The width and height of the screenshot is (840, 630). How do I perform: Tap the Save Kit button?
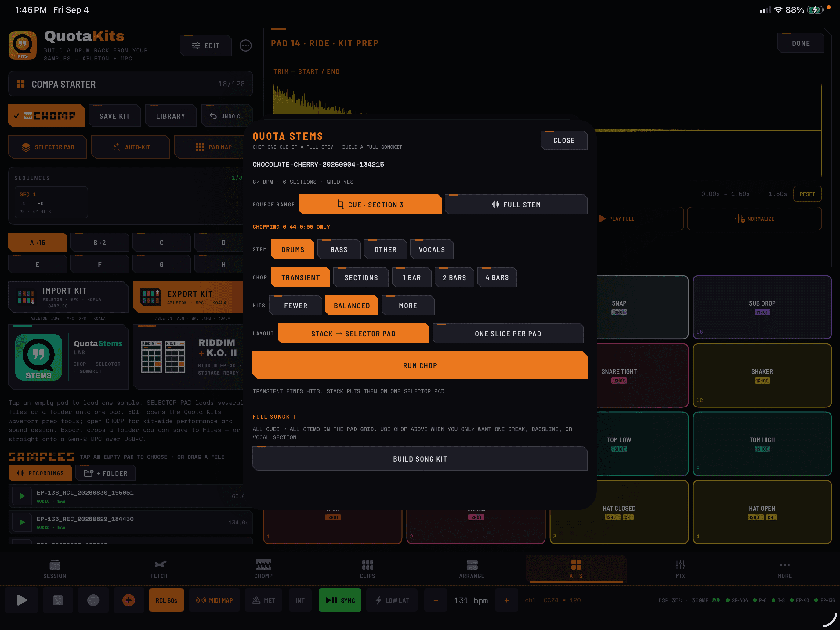115,116
